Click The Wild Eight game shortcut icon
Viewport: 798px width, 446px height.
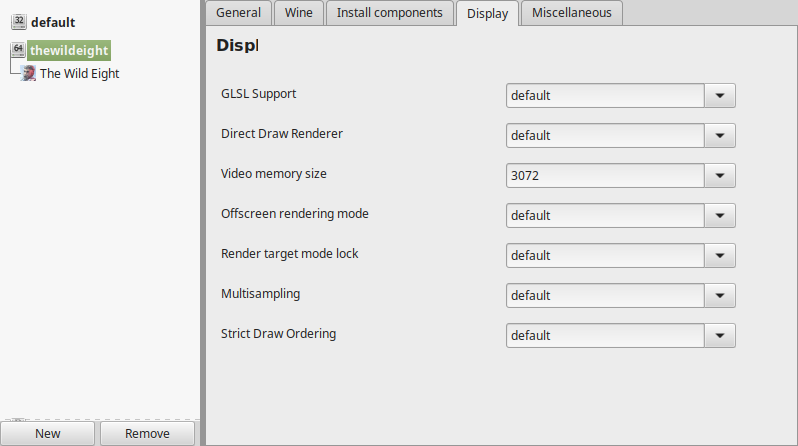(28, 73)
